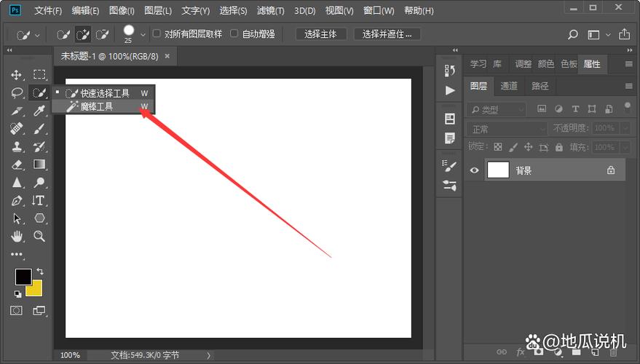The width and height of the screenshot is (640, 364).
Task: Click the 选择并遮住 button
Action: pos(387,34)
